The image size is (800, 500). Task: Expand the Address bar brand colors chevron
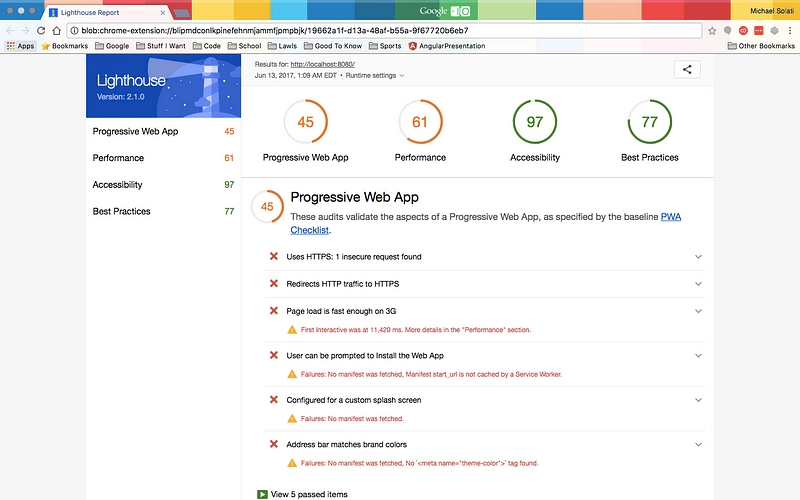698,444
